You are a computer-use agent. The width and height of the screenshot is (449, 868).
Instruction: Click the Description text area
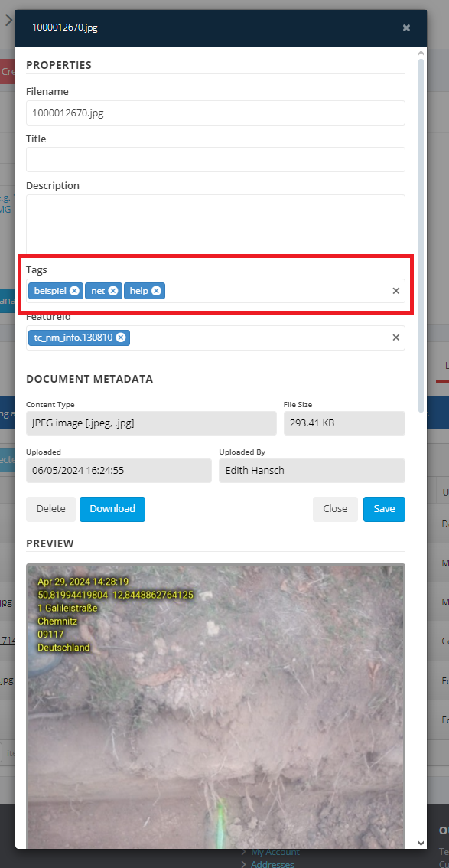pos(216,224)
